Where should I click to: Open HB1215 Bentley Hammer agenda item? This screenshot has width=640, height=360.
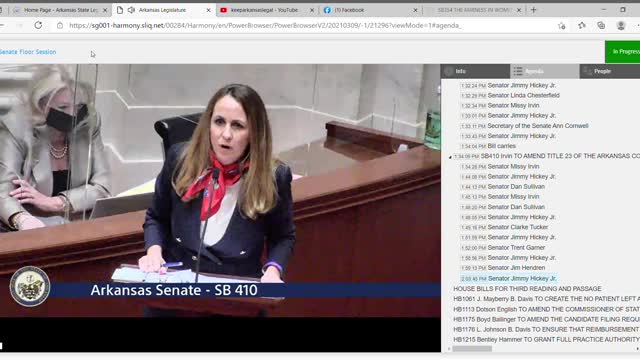pos(547,340)
